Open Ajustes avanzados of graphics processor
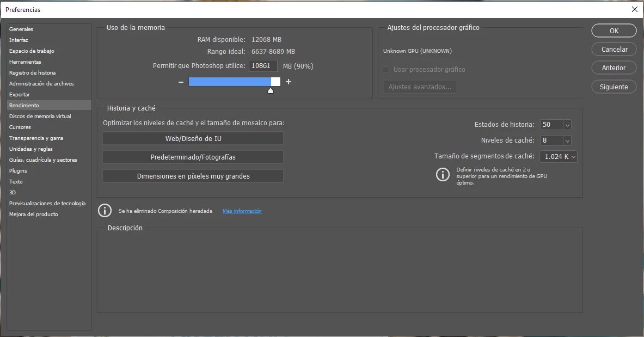 [420, 87]
